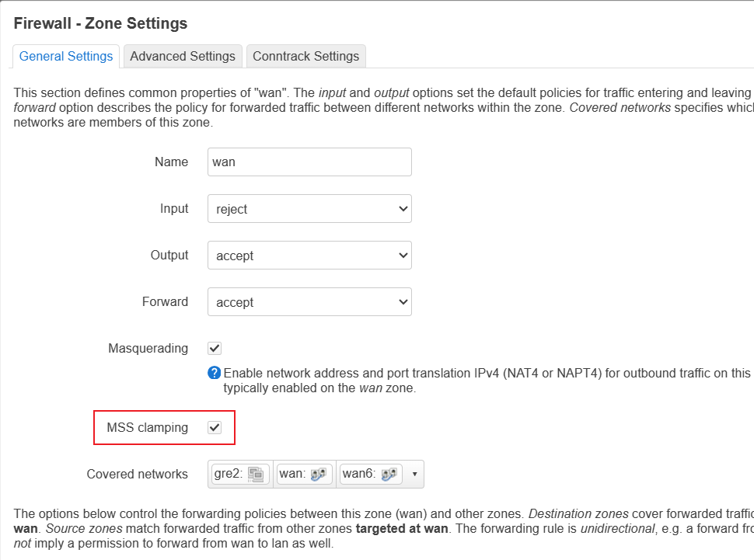
Task: Switch to the General Settings tab
Action: point(66,56)
